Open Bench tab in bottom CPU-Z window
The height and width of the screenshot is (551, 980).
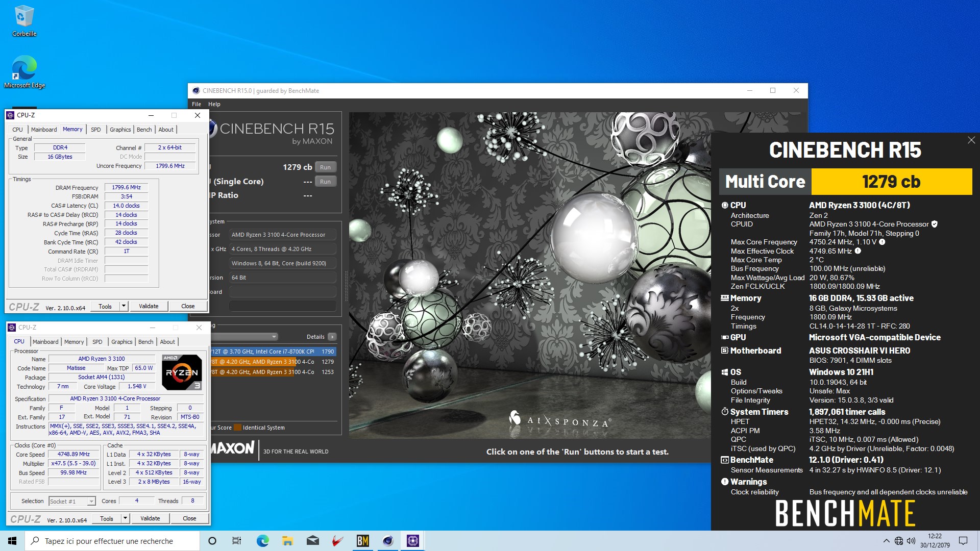point(146,342)
